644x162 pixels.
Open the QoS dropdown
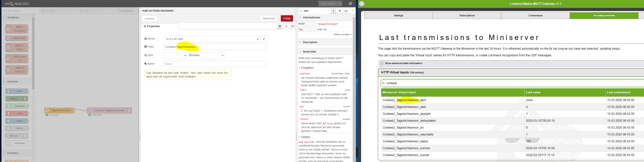tap(175, 55)
